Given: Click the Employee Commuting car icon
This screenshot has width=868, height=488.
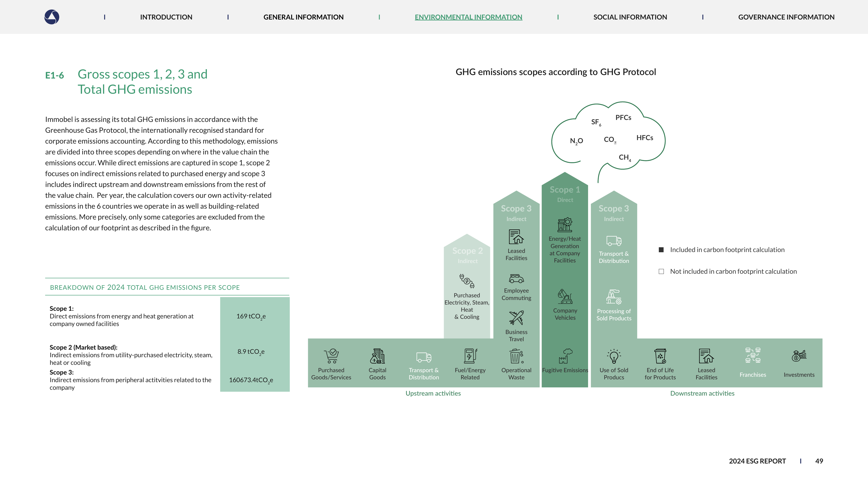Looking at the screenshot, I should [x=516, y=278].
